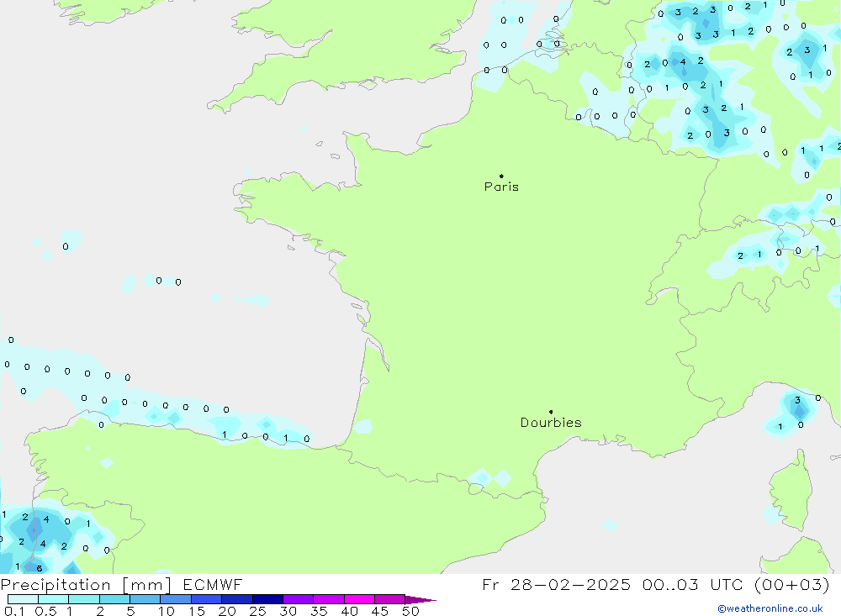841x616 pixels.
Task: Click the Paris city label
Action: (x=501, y=187)
